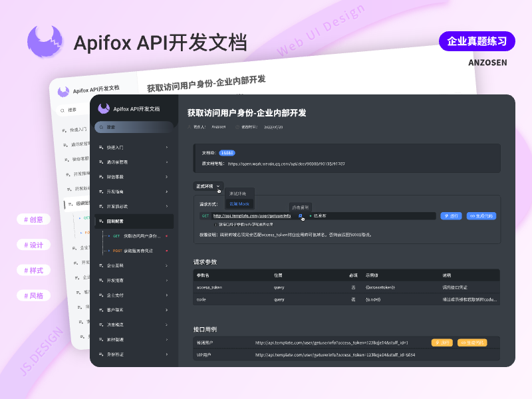
Task: Open the 正式环境 environment dropdown
Action: tap(208, 186)
